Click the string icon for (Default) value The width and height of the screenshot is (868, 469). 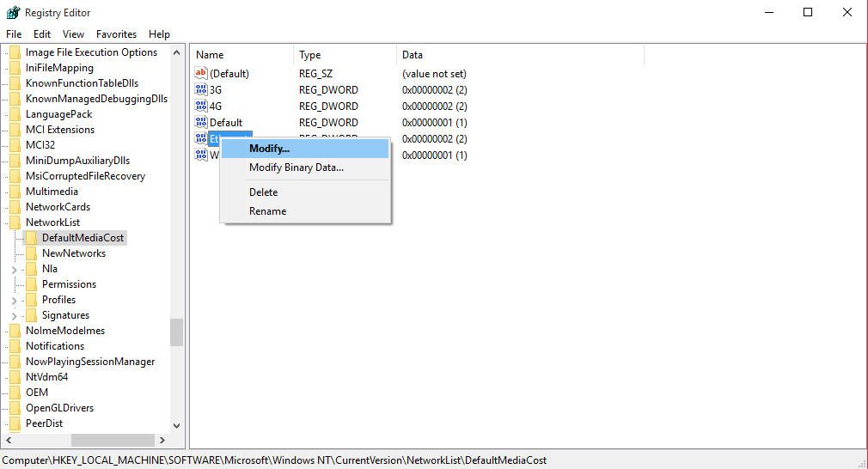pyautogui.click(x=201, y=74)
